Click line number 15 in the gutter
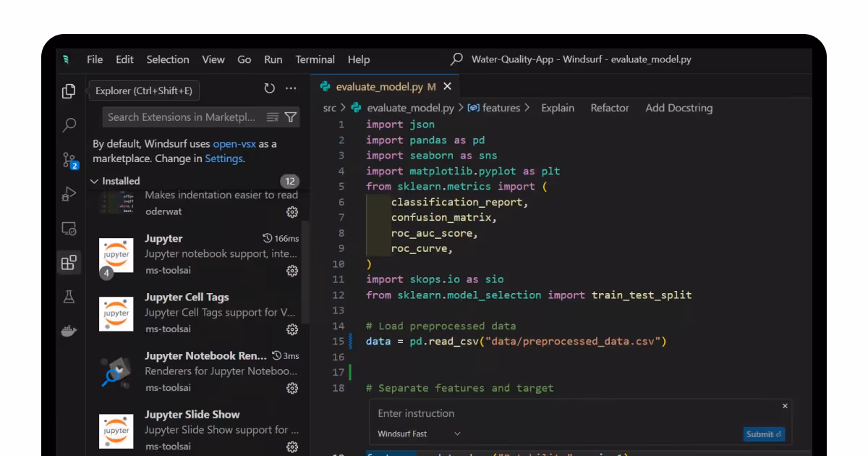Viewport: 868px width, 456px height. pos(339,341)
